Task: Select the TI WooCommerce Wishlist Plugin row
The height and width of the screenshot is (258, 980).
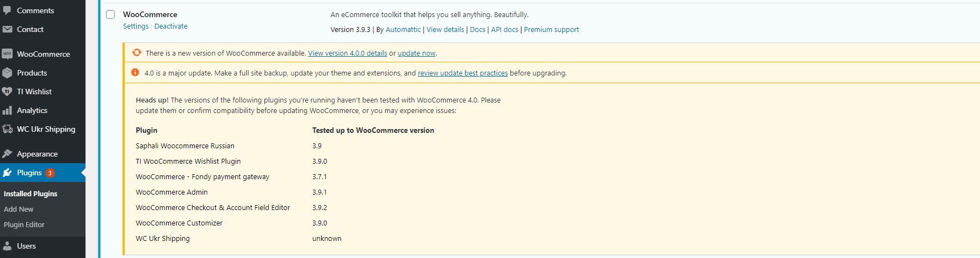Action: coord(188,162)
